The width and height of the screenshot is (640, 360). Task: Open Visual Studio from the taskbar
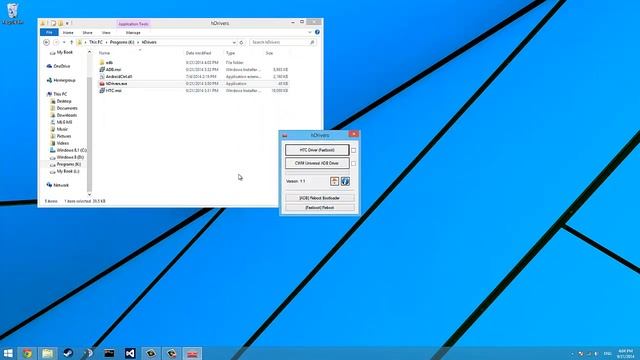tap(130, 353)
